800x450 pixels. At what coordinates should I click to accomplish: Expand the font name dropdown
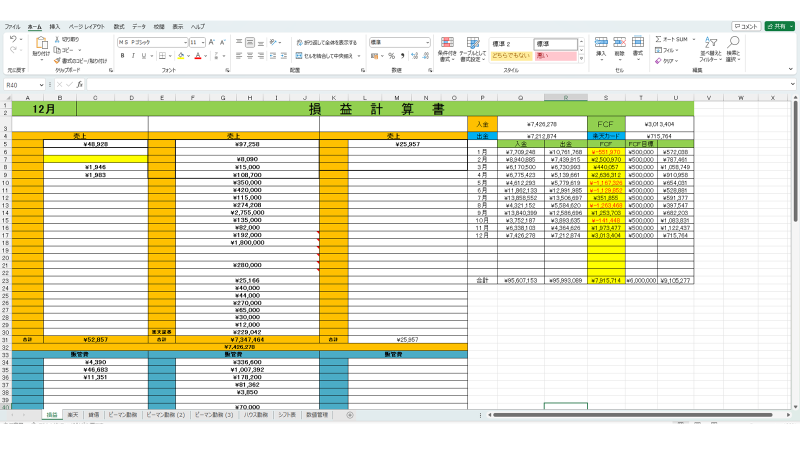(x=184, y=43)
